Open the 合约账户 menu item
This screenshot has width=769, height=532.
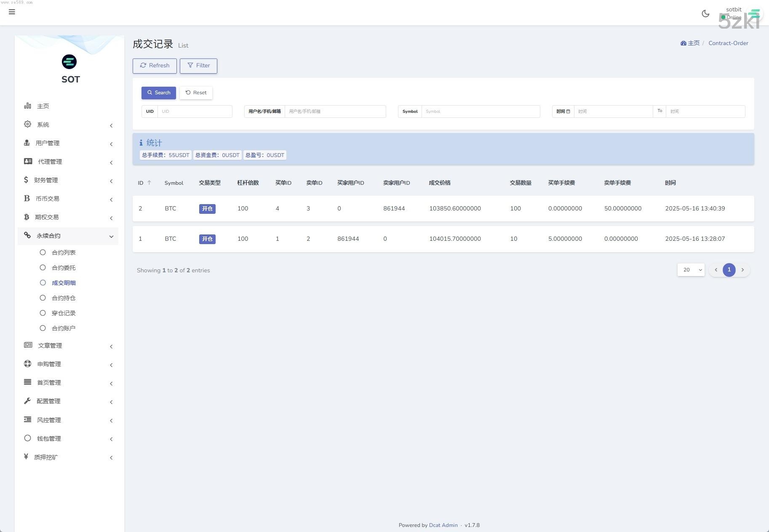tap(63, 328)
